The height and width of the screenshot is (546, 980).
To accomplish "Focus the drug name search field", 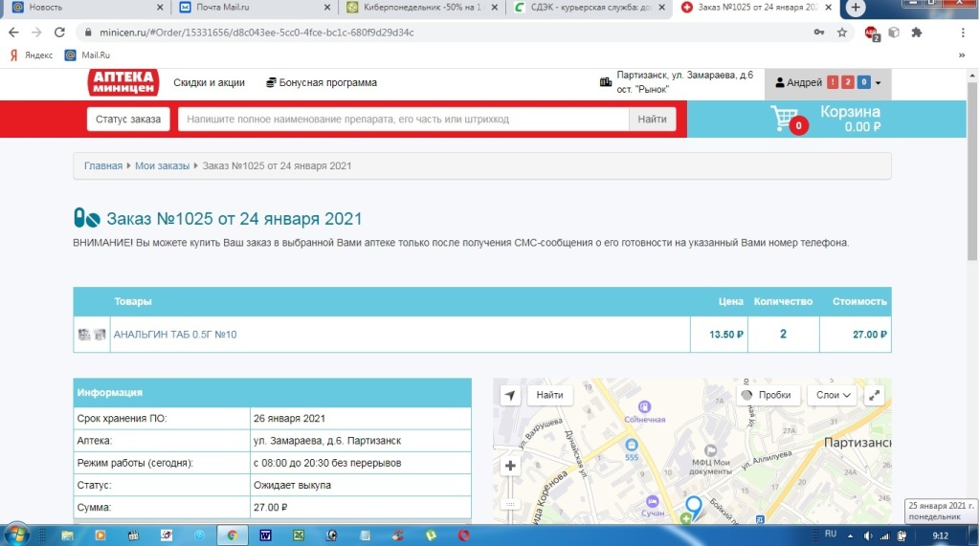I will click(x=402, y=120).
